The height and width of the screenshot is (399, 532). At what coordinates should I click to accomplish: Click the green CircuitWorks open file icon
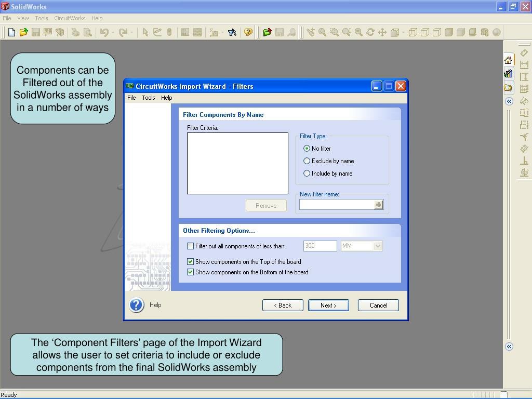268,32
